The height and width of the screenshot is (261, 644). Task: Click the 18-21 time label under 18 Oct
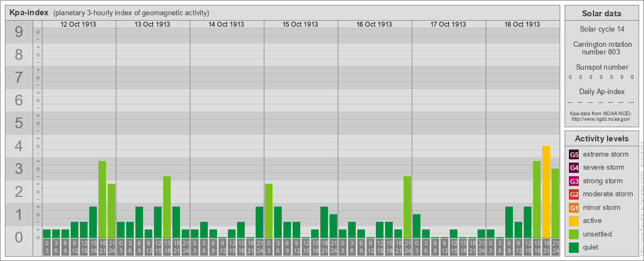pyautogui.click(x=546, y=247)
